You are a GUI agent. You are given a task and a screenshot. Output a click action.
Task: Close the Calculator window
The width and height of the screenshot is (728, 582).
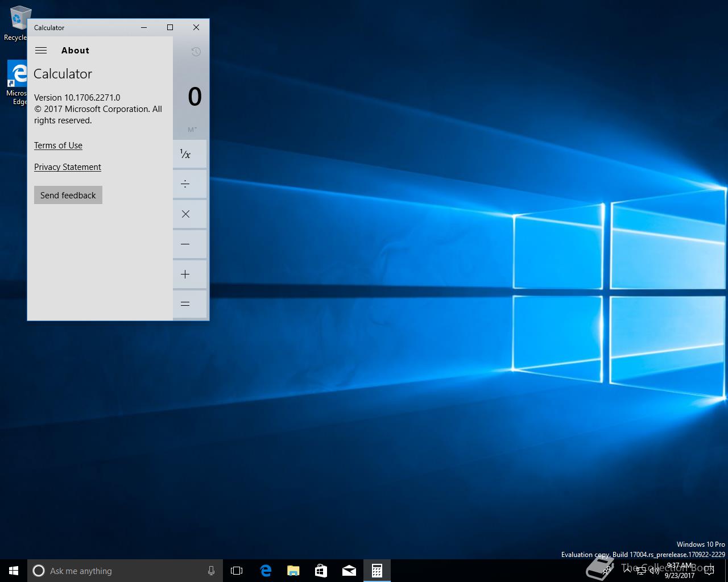point(196,27)
